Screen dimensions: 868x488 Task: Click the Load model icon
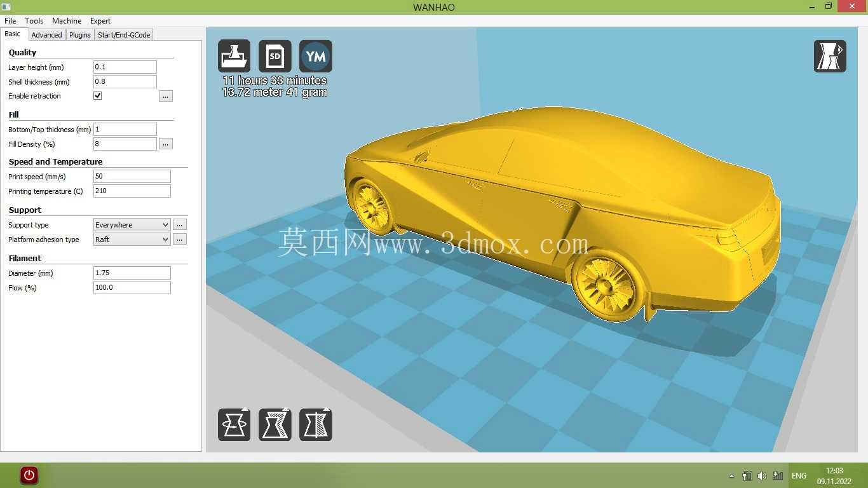tap(234, 56)
